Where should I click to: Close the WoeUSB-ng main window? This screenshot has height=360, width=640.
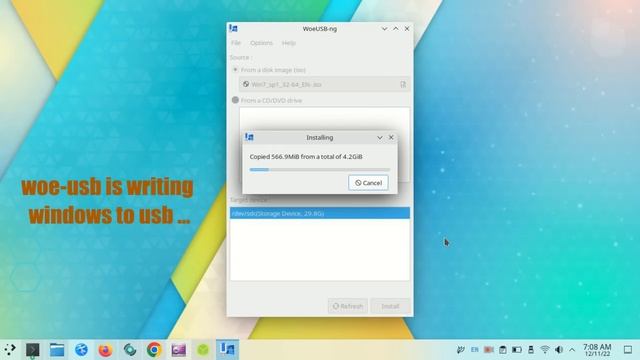pyautogui.click(x=407, y=29)
